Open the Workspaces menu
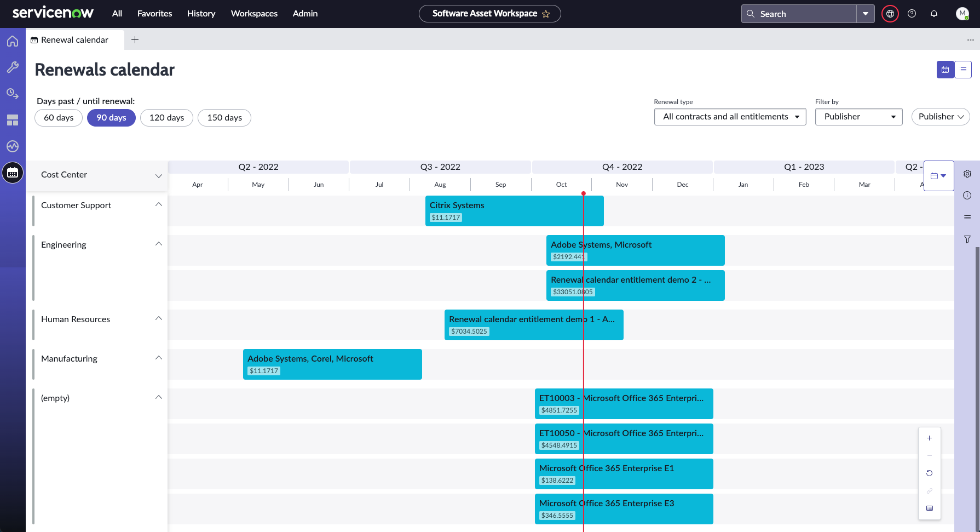Image resolution: width=980 pixels, height=532 pixels. tap(254, 14)
